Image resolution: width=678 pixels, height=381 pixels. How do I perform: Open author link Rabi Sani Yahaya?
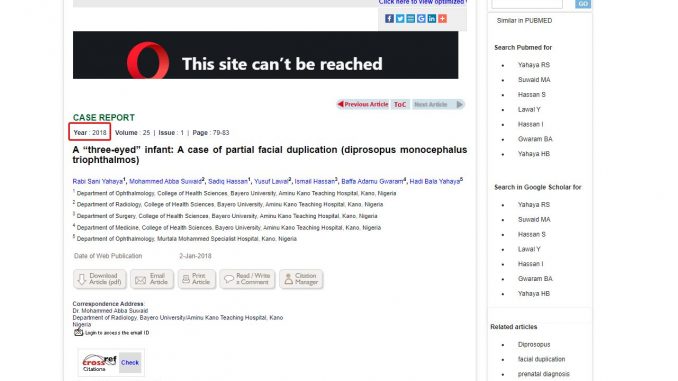98,182
